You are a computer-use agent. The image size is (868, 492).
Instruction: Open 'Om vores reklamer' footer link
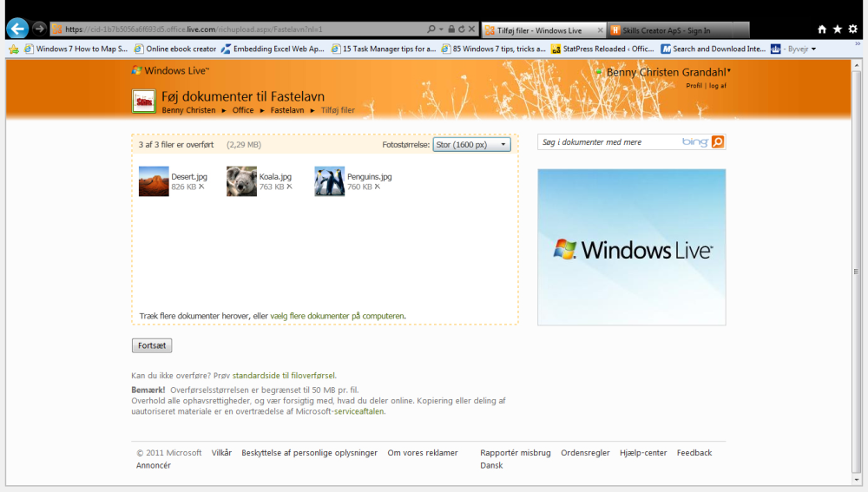pos(423,453)
